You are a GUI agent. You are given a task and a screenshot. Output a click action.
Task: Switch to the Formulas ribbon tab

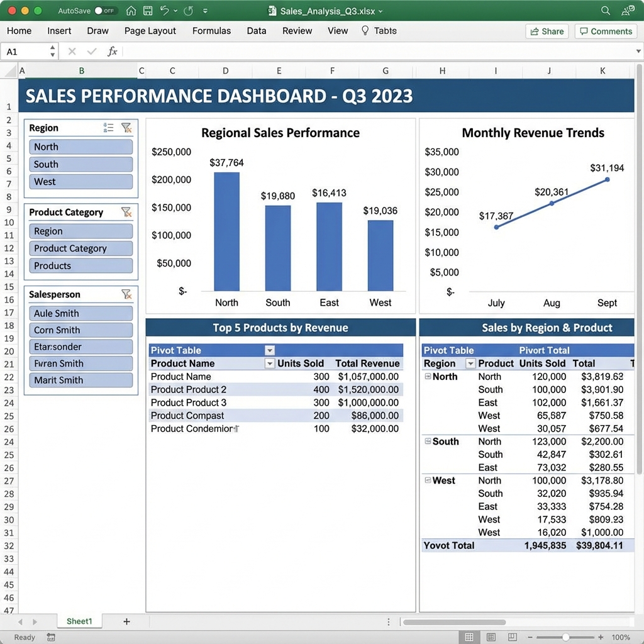tap(211, 30)
